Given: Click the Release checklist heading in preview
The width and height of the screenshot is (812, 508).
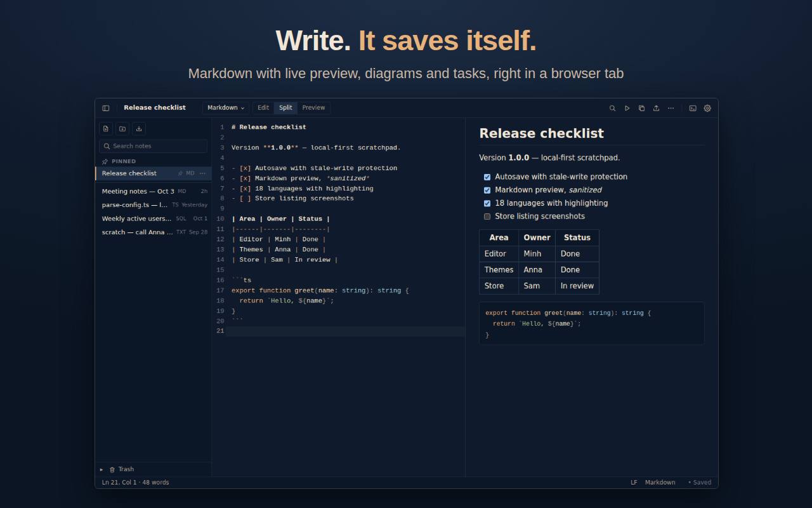Looking at the screenshot, I should (x=542, y=134).
